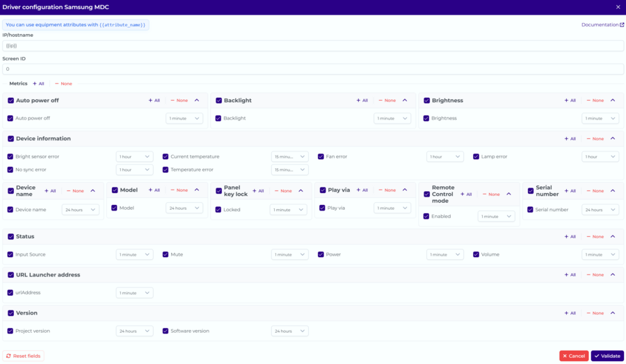Open Lamp error interval dropdown
This screenshot has height=364, width=626.
tap(600, 157)
